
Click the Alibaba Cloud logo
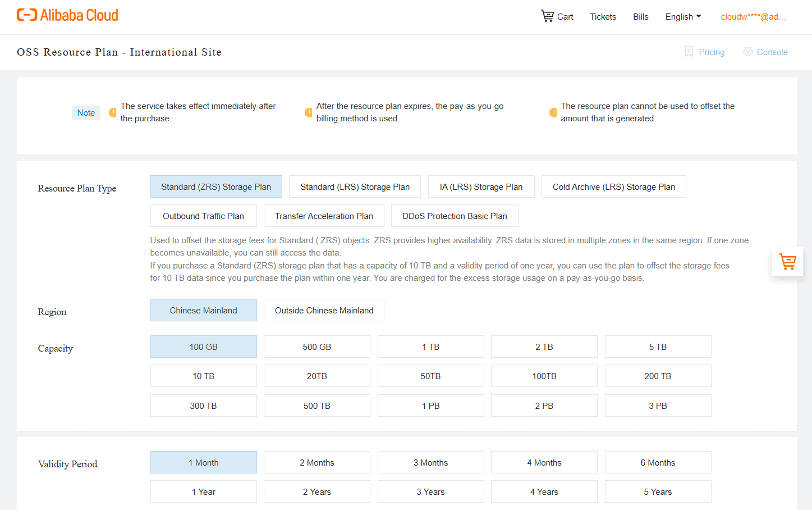pos(67,15)
